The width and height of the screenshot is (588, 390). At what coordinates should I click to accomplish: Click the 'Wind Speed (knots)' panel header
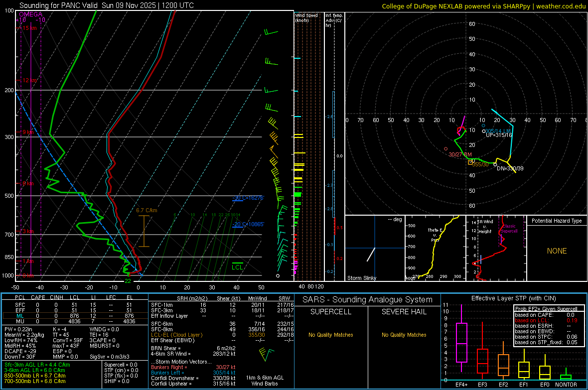[306, 17]
